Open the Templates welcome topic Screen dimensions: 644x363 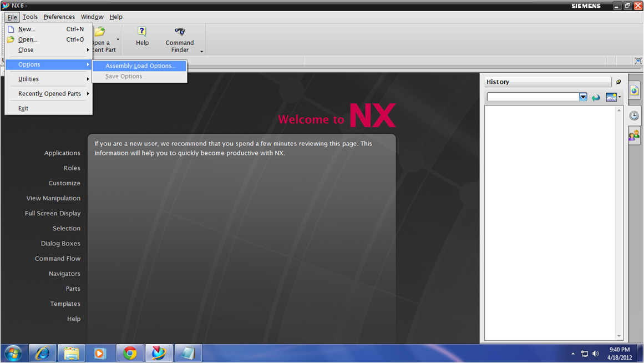[65, 304]
